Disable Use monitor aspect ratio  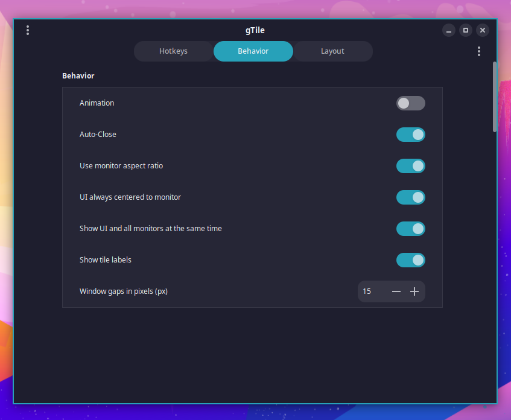pos(411,166)
